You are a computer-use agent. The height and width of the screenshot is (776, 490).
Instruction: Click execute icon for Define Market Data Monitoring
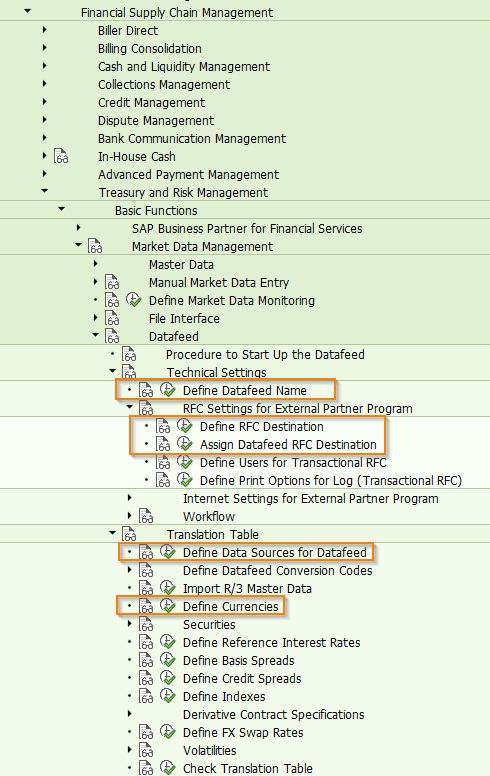coord(134,300)
